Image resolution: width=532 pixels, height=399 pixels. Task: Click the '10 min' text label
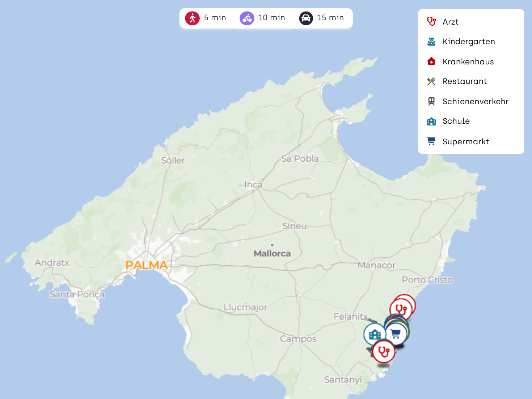click(272, 18)
